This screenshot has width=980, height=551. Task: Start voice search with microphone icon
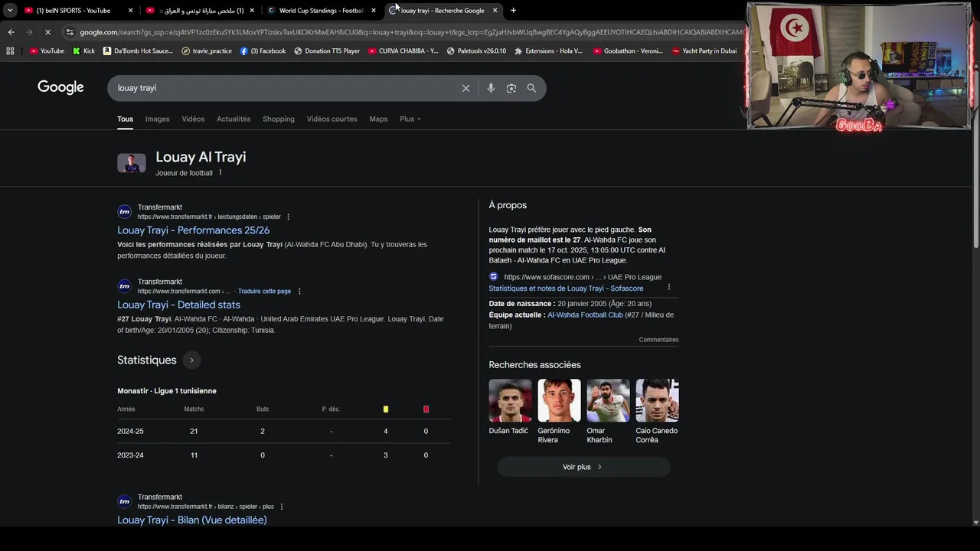click(491, 88)
